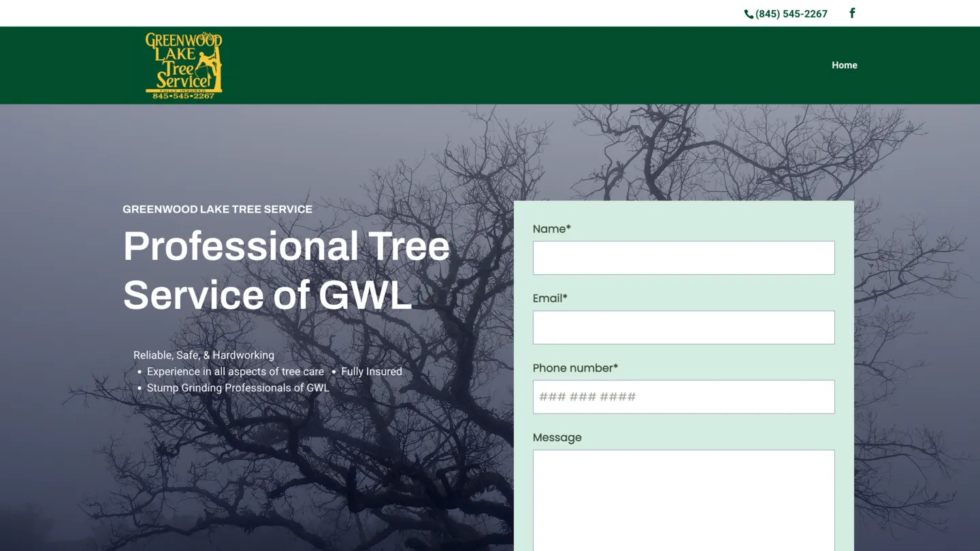Click the Email* label above its field
The width and height of the screenshot is (980, 551).
(x=549, y=298)
